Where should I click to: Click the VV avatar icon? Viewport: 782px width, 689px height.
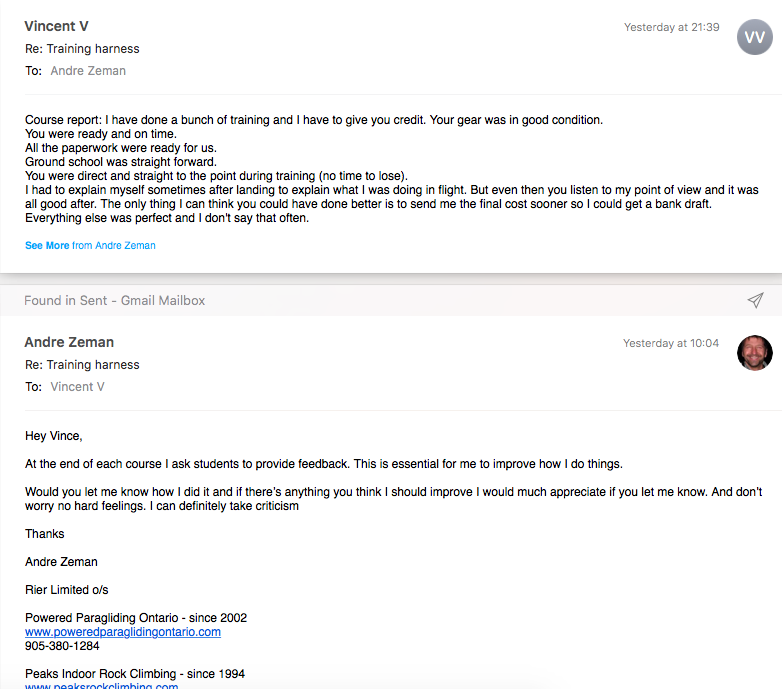pos(755,37)
